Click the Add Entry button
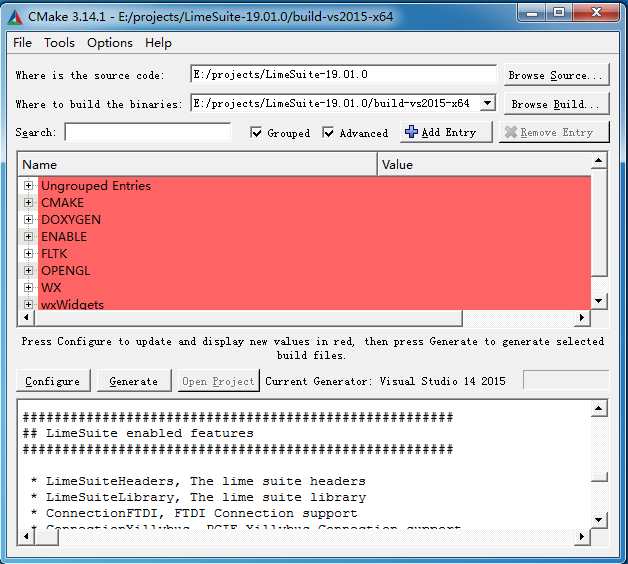This screenshot has height=564, width=628. [x=446, y=132]
